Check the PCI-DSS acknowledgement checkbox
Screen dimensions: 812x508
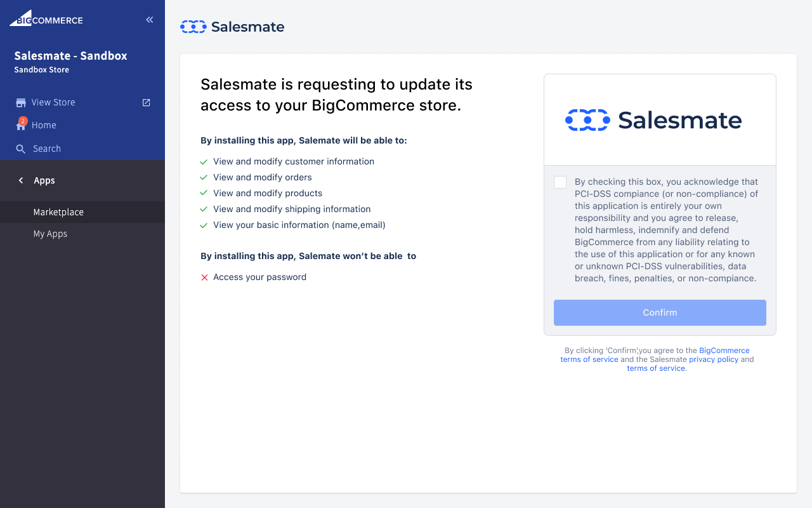[560, 182]
